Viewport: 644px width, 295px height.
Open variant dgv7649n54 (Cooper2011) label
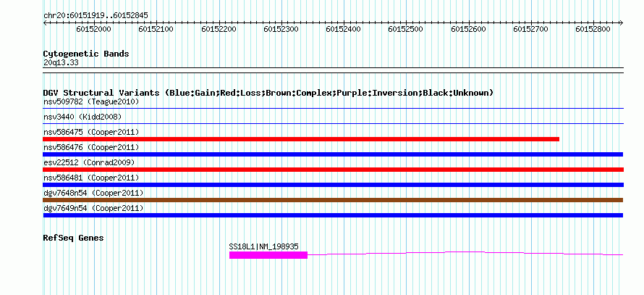[x=93, y=208]
